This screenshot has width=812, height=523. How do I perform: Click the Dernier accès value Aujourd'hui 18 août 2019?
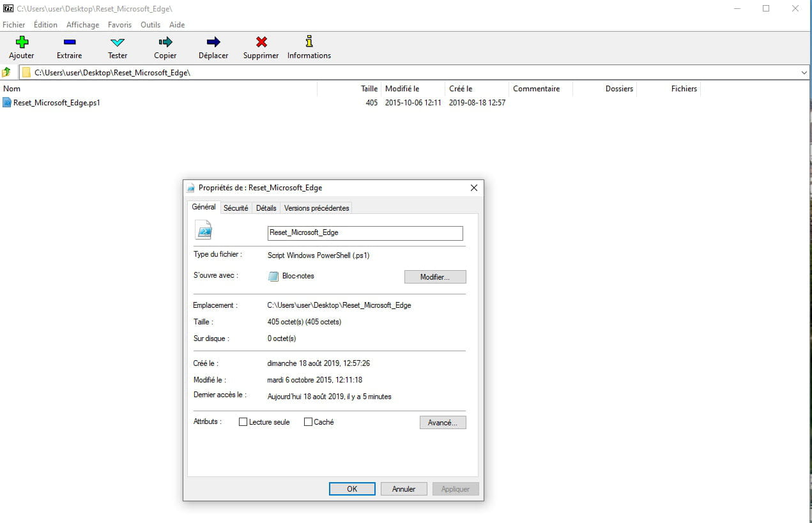(x=329, y=397)
